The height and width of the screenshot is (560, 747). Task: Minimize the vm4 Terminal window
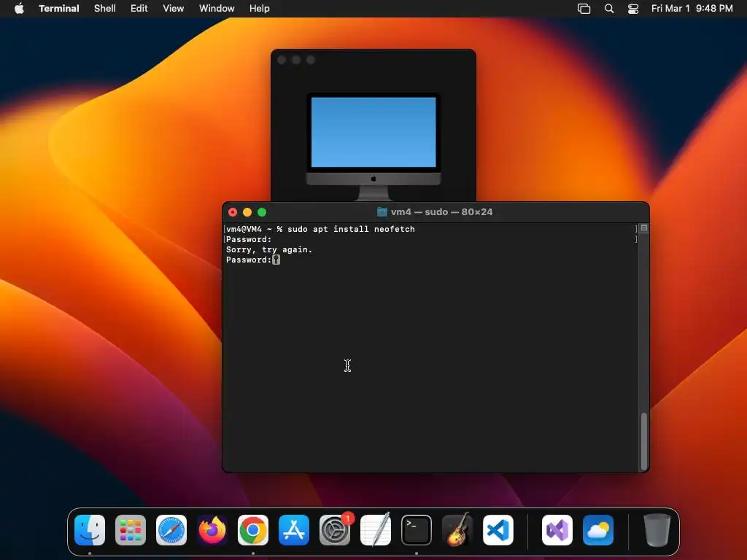(247, 212)
